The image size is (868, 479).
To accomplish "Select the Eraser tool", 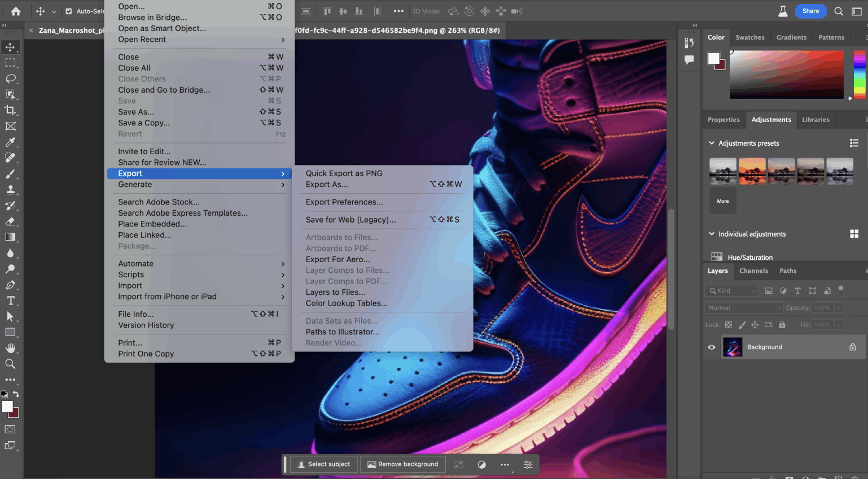I will pyautogui.click(x=11, y=221).
